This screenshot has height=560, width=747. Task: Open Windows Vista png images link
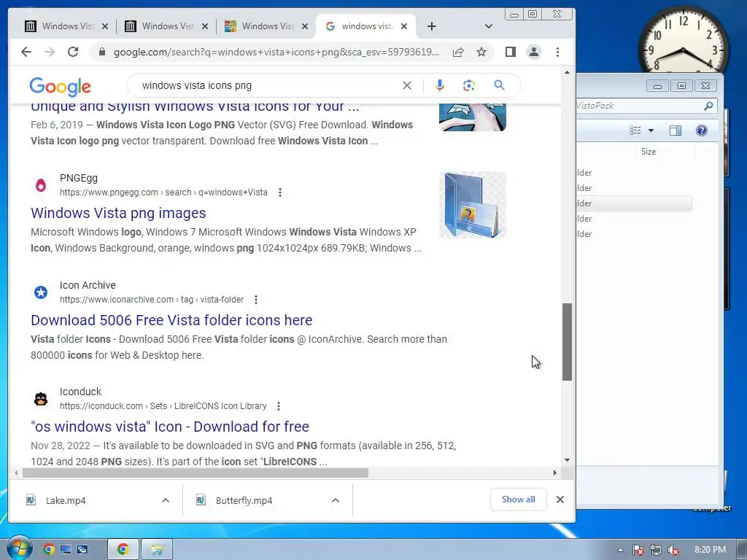coord(118,213)
